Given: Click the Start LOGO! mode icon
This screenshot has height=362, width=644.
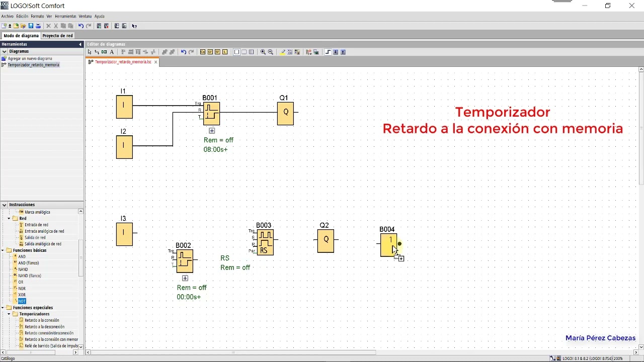Looking at the screenshot, I should coord(99,26).
